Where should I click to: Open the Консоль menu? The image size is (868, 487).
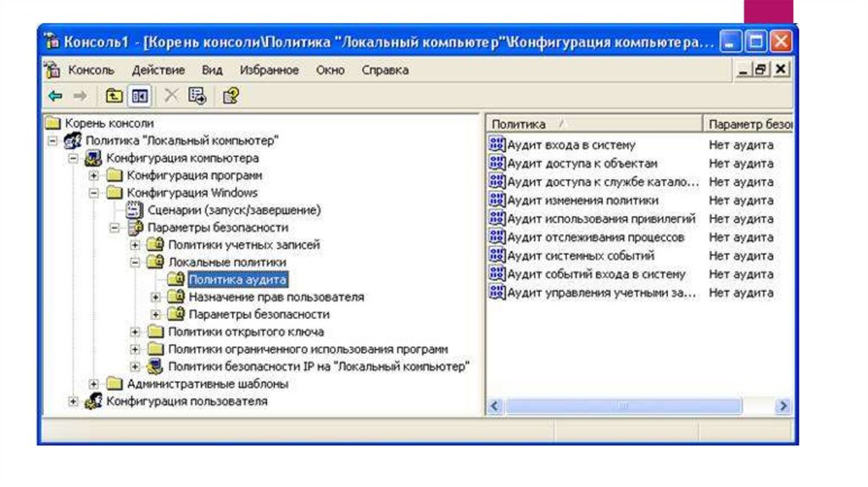click(91, 70)
